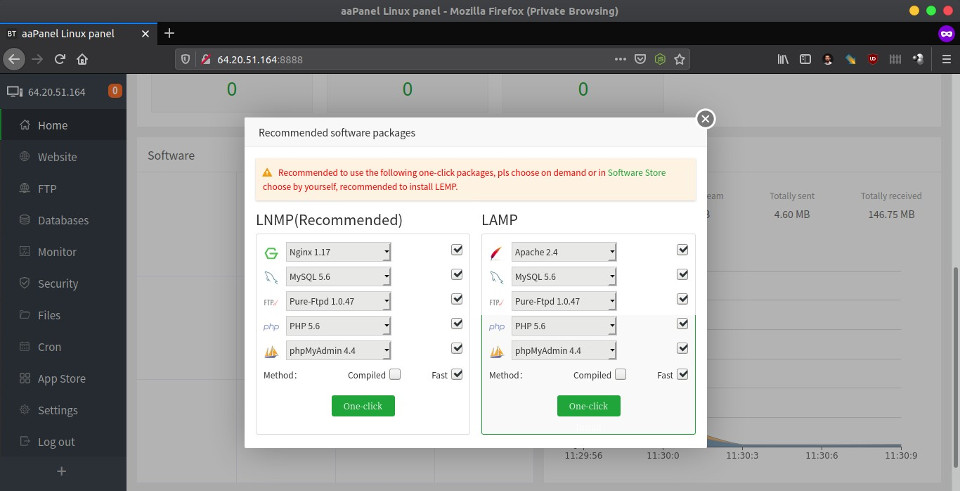Viewport: 960px width, 491px height.
Task: Uncheck LNMP phpMyAdmin 4.4 checkbox
Action: point(457,348)
